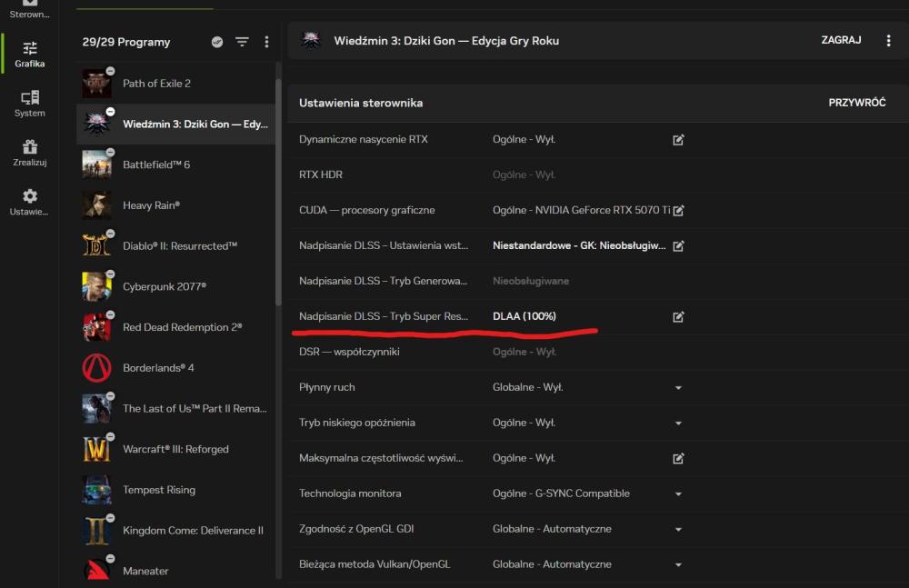This screenshot has height=588, width=909.
Task: Click the PRZYWRÓĆ restore button
Action: [x=856, y=103]
